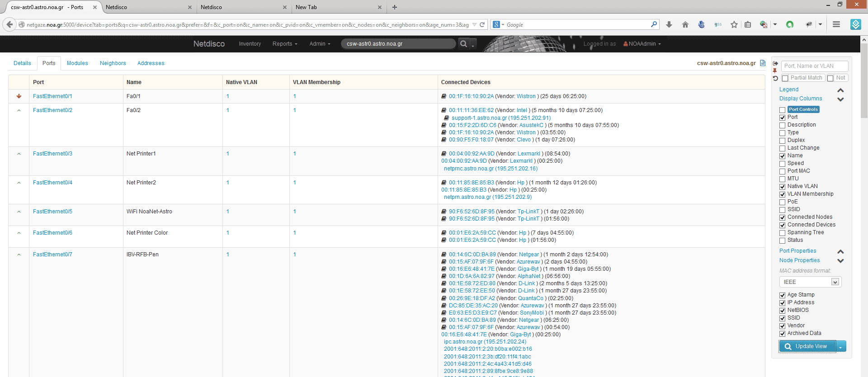The height and width of the screenshot is (377, 868).
Task: Click the Google search magnifier icon
Action: 654,24
